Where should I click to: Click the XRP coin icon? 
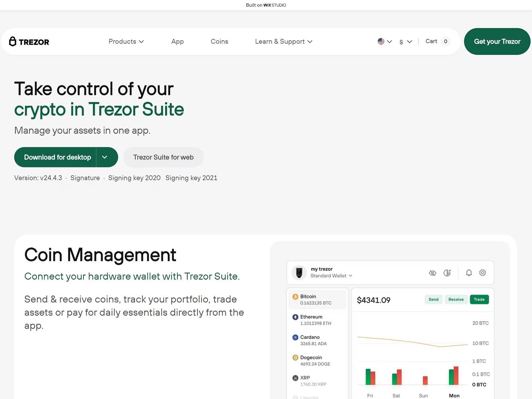(x=295, y=378)
